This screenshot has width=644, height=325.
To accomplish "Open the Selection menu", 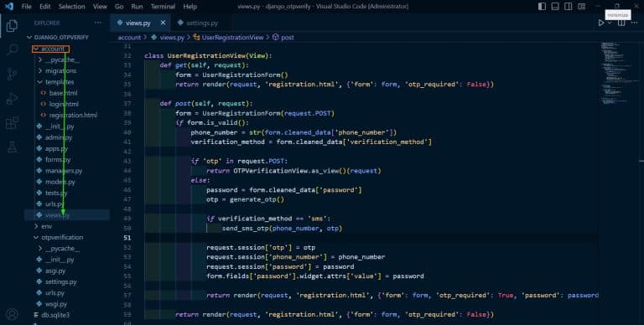I will click(71, 6).
